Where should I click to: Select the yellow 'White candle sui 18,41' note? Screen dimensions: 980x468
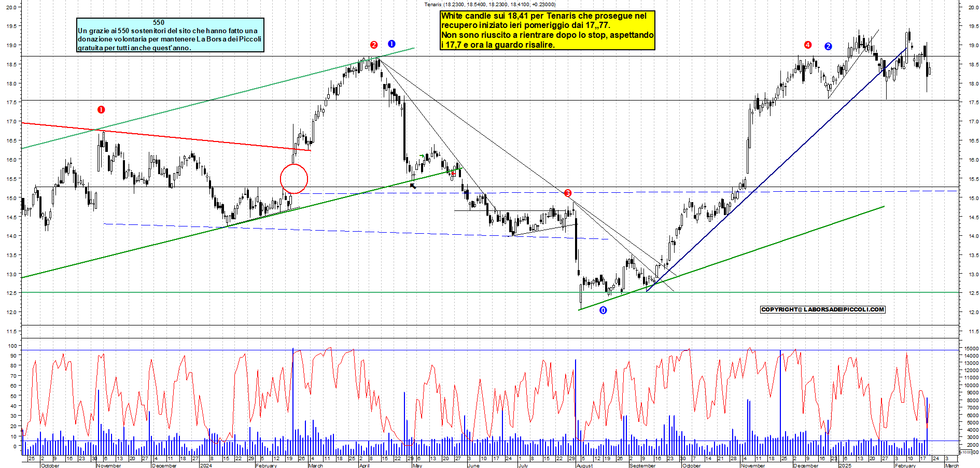(x=548, y=30)
